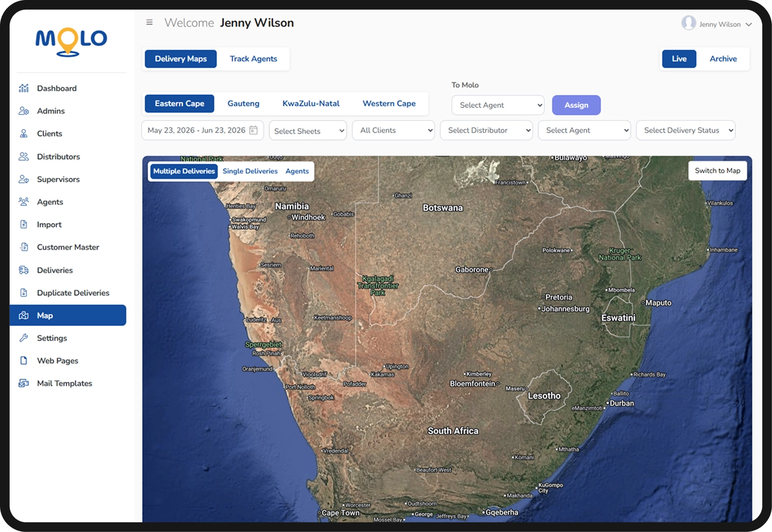The image size is (772, 532).
Task: Switch to Single Deliveries view
Action: (x=250, y=171)
